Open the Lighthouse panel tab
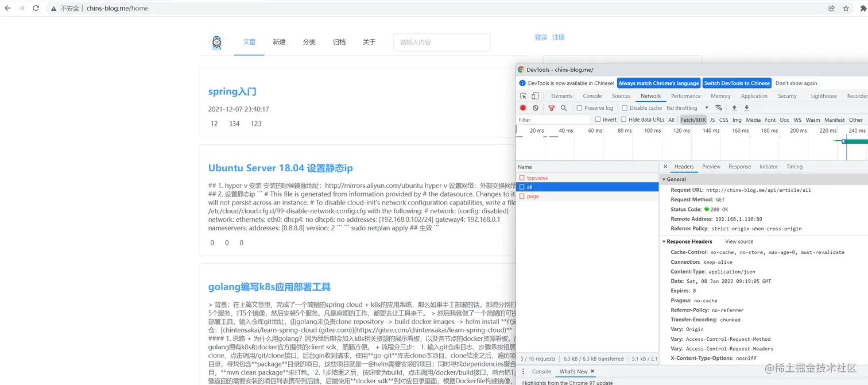Image resolution: width=868 pixels, height=385 pixels. click(x=824, y=96)
